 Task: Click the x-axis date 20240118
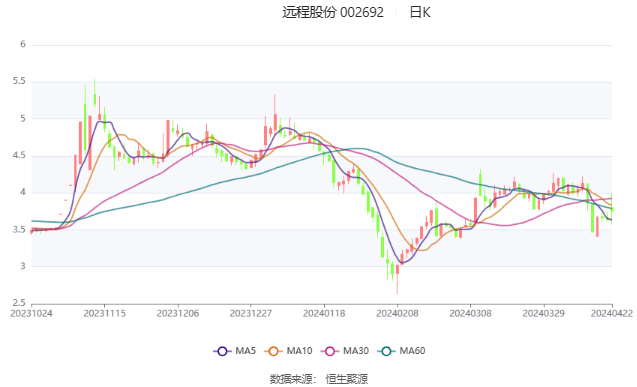(324, 313)
